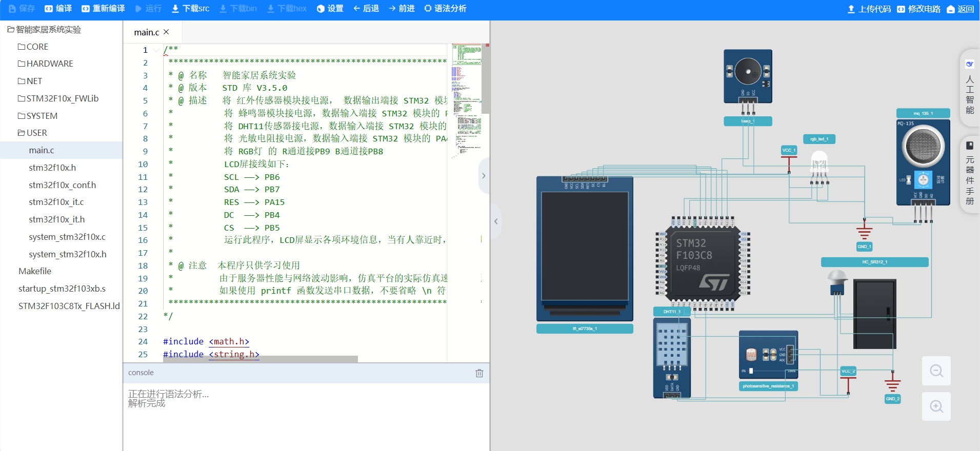Click the door next to the sensor
This screenshot has height=451, width=980.
pyautogui.click(x=874, y=314)
